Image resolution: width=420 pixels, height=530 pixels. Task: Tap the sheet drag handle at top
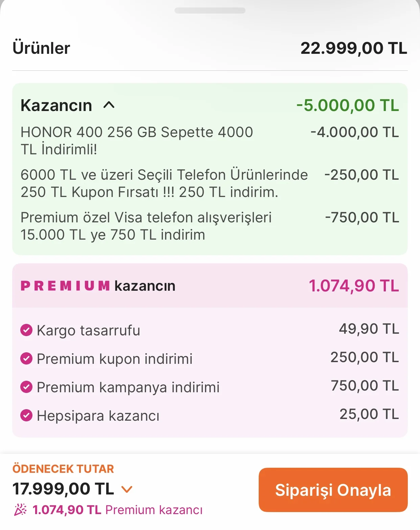tap(210, 10)
